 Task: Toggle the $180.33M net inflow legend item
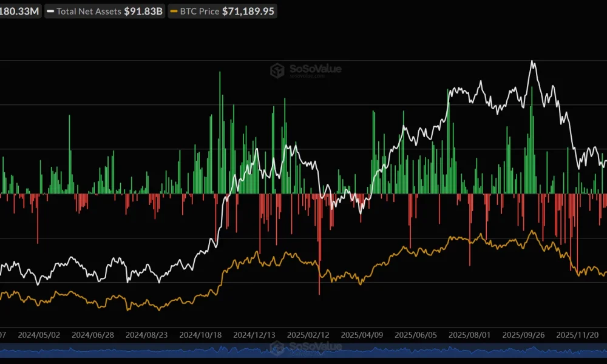pyautogui.click(x=20, y=11)
